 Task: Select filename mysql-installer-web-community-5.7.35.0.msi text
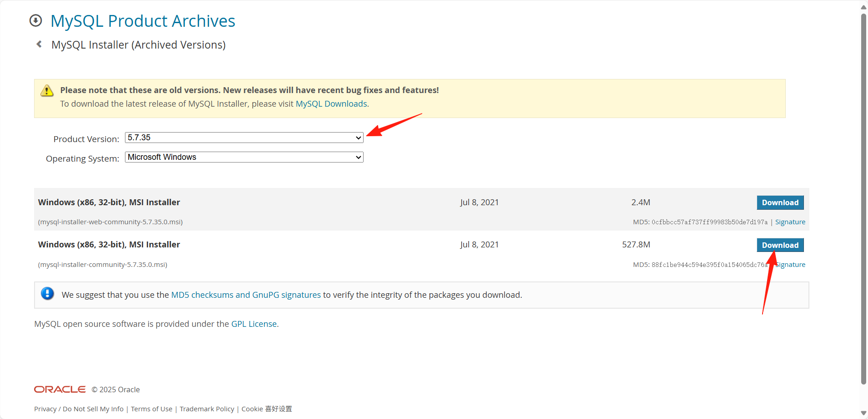(x=110, y=222)
